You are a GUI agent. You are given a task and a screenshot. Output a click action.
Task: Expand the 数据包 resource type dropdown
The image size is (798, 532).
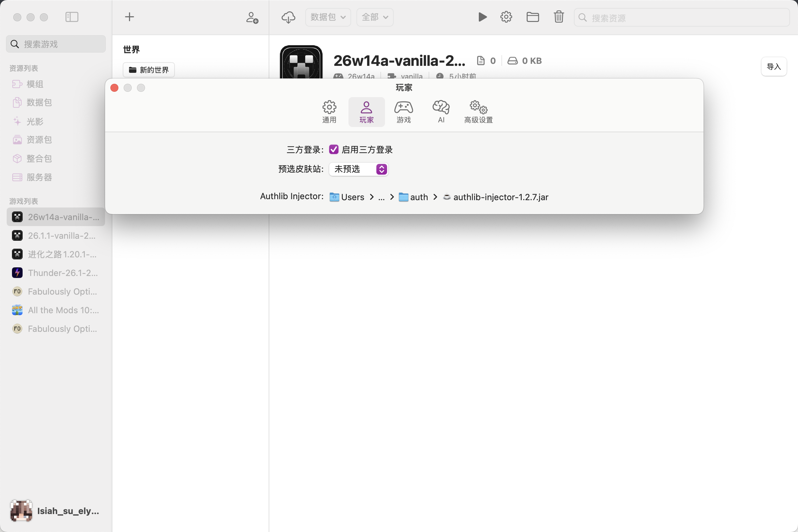[328, 17]
